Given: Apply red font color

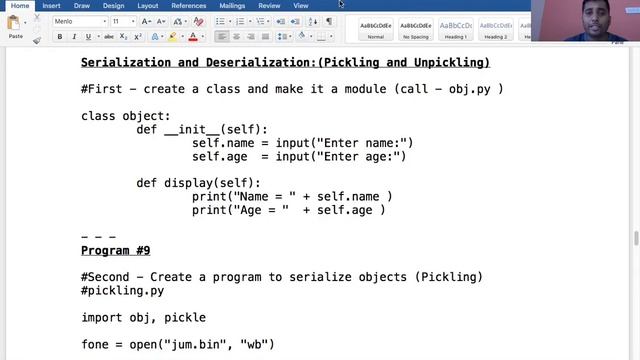Looking at the screenshot, I should (x=193, y=37).
